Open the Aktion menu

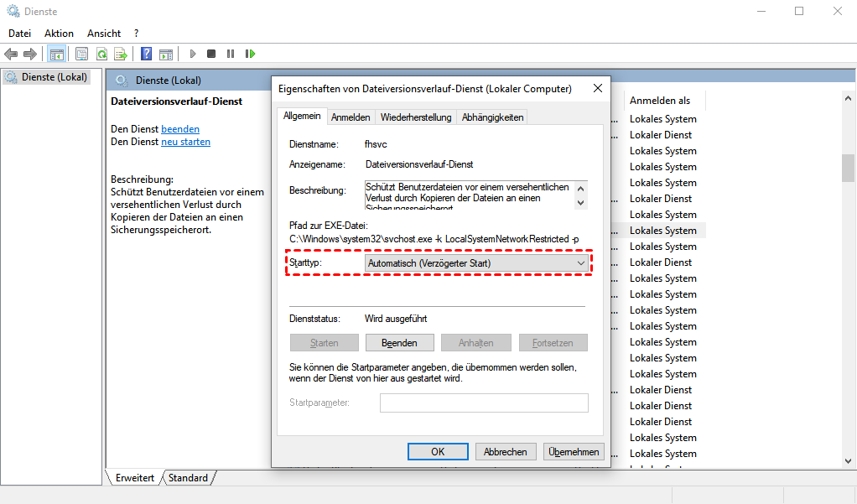(59, 34)
